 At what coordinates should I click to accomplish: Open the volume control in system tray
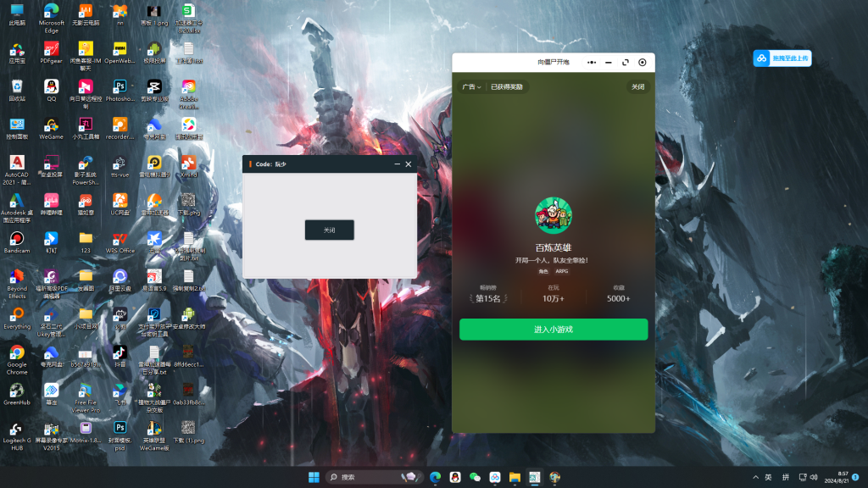tap(814, 477)
